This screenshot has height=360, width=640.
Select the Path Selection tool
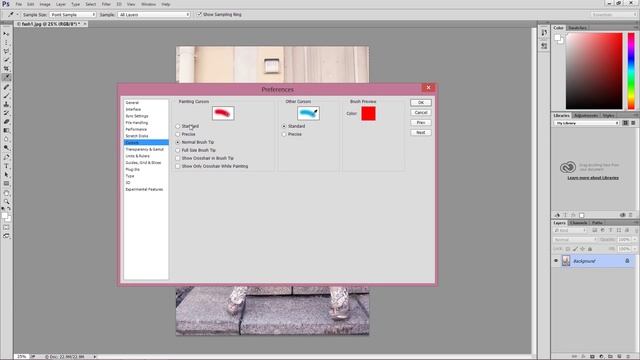(x=6, y=175)
